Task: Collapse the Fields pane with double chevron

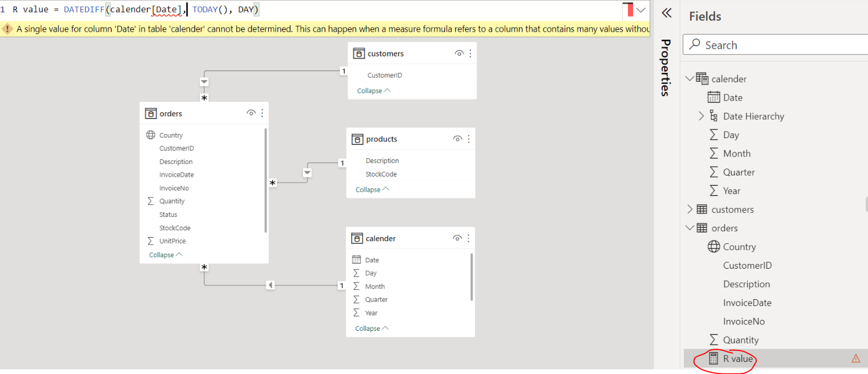Action: (x=667, y=13)
